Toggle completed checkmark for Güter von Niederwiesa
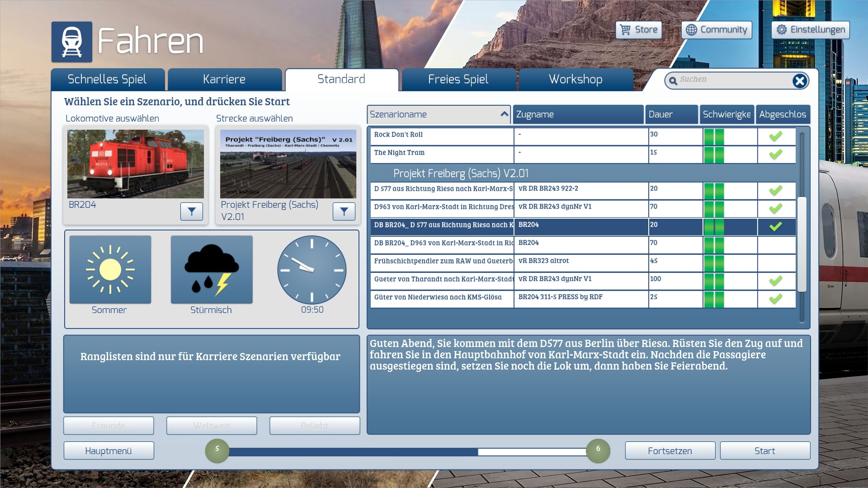The image size is (868, 488). pos(775,299)
